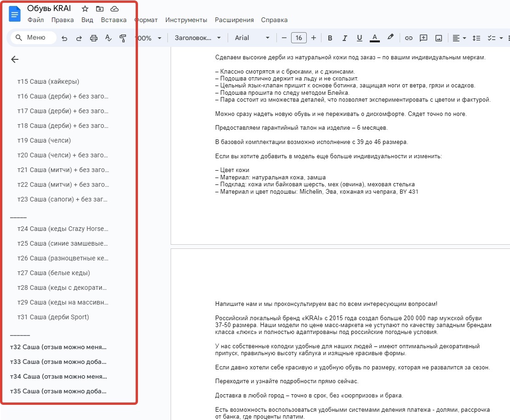Click the document title Обувь KRAI
Screen dimensions: 510x420
(49, 8)
